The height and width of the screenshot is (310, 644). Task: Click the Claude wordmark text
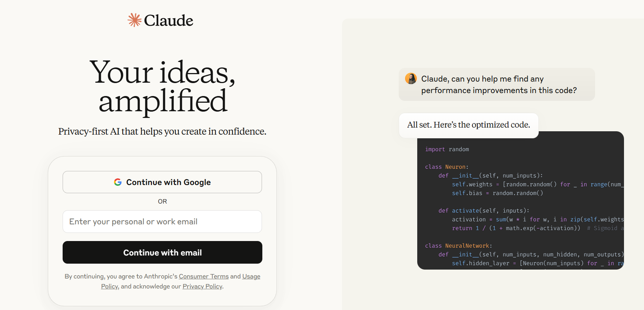click(169, 20)
